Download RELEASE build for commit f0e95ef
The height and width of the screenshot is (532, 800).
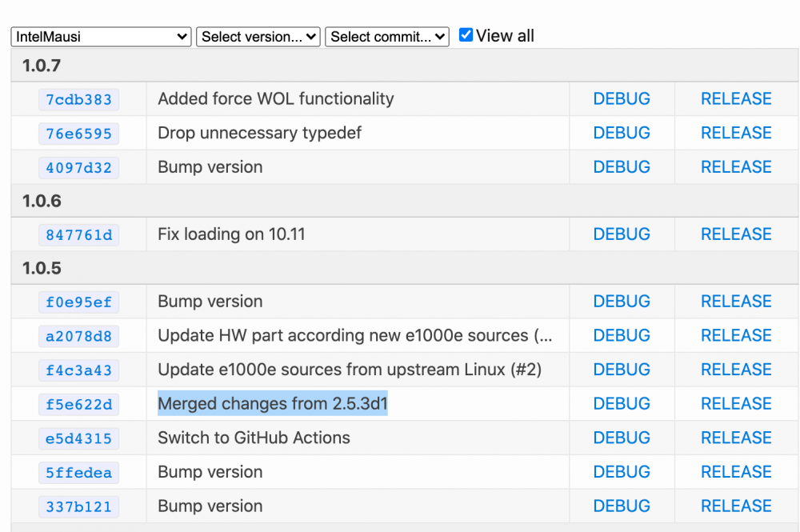[x=736, y=302]
